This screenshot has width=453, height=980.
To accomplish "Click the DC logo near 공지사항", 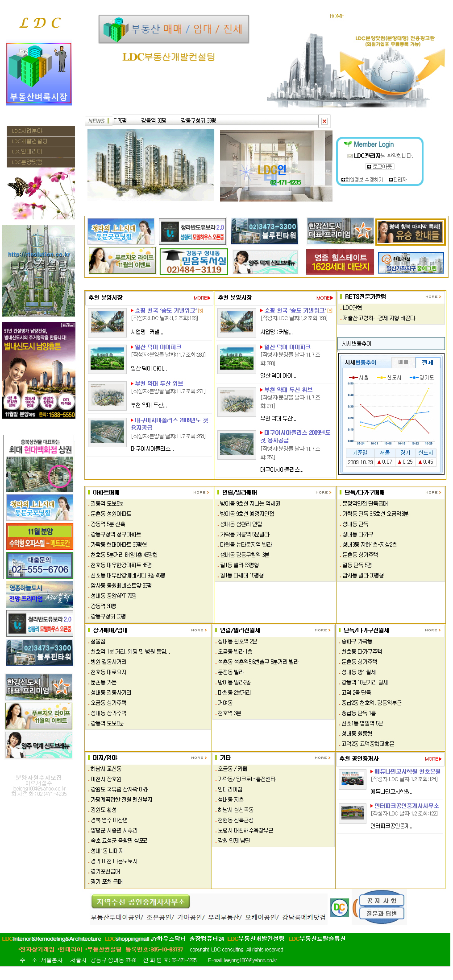I will pyautogui.click(x=339, y=907).
